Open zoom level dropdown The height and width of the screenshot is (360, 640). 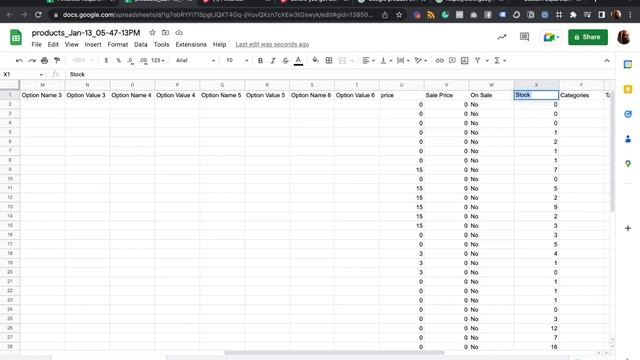pyautogui.click(x=83, y=60)
